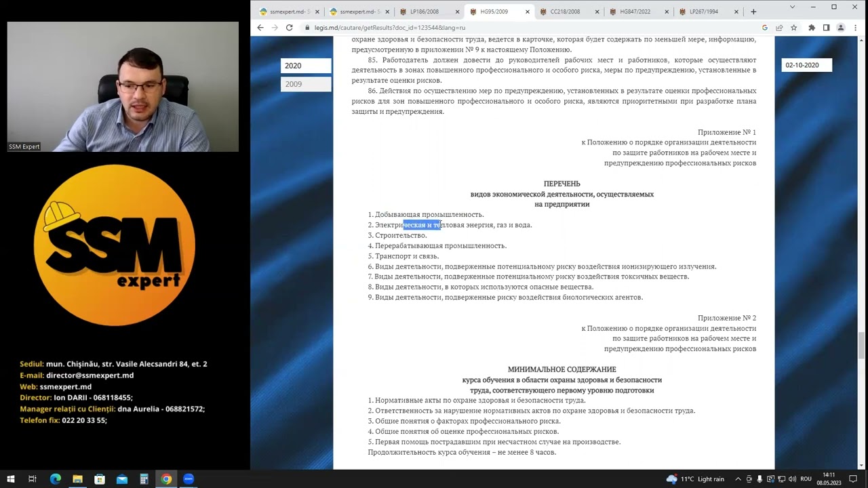Open the notification center icon
868x488 pixels.
(x=854, y=479)
